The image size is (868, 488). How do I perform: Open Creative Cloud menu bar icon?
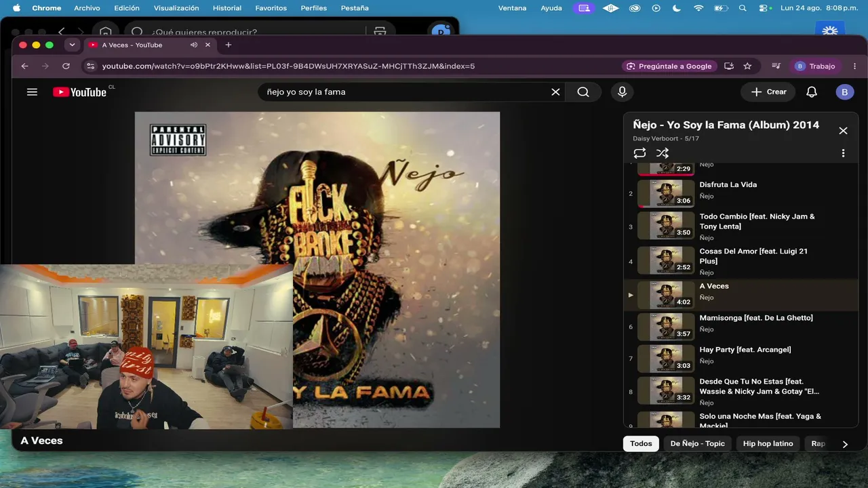pyautogui.click(x=635, y=8)
